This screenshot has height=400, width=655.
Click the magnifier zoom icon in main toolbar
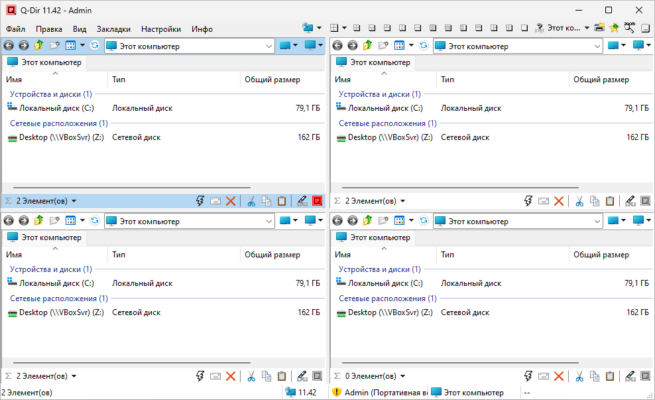tap(630, 28)
